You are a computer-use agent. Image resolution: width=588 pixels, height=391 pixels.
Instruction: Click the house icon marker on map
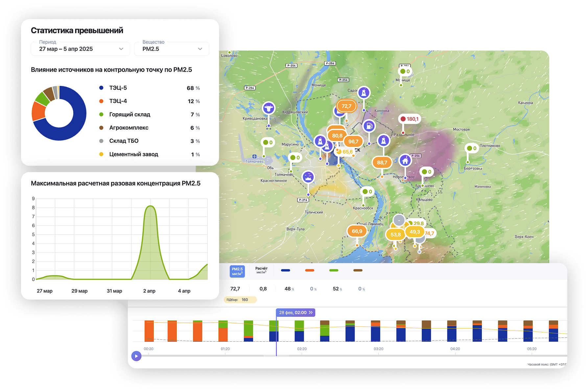pos(405,160)
